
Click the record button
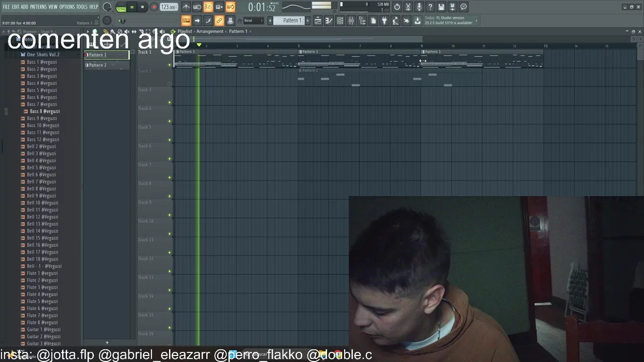(154, 7)
